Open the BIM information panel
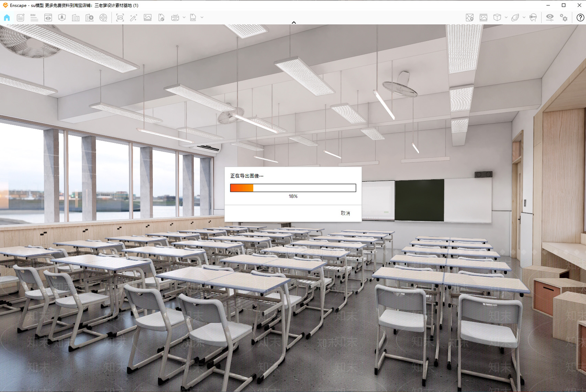The image size is (586, 392). tap(34, 18)
